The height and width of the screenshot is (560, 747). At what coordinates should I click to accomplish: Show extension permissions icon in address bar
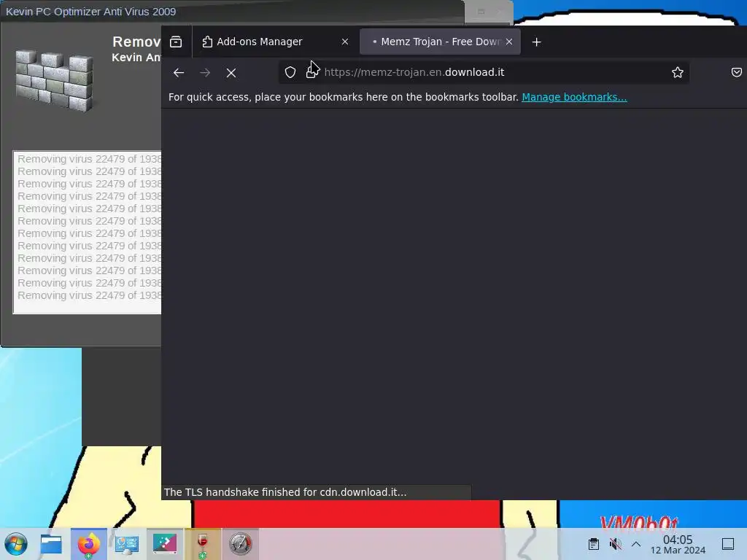pyautogui.click(x=312, y=72)
